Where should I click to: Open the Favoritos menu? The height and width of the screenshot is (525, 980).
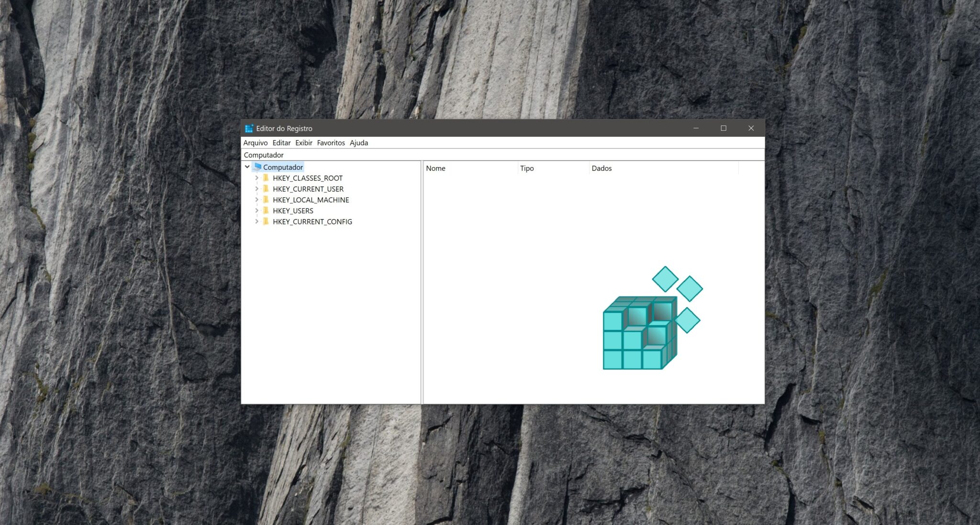tap(331, 143)
